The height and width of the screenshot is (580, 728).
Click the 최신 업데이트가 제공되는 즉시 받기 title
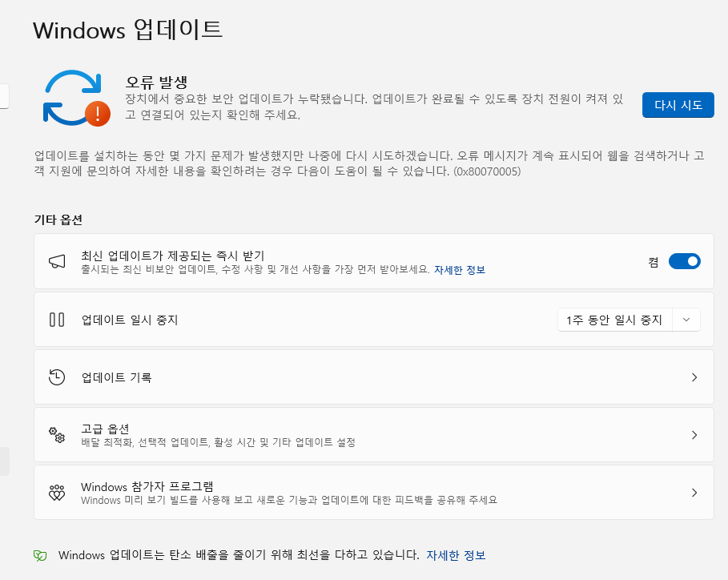click(x=173, y=256)
